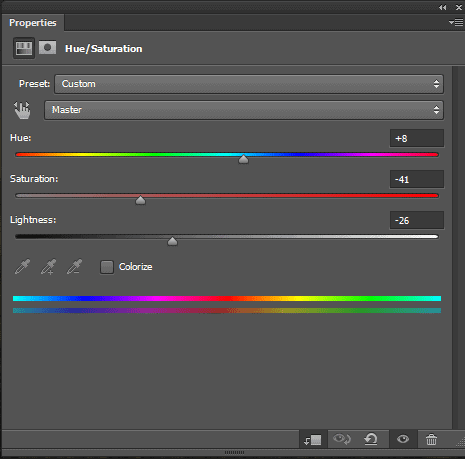Delete this adjustment layer with trash icon
The height and width of the screenshot is (459, 465).
point(431,439)
